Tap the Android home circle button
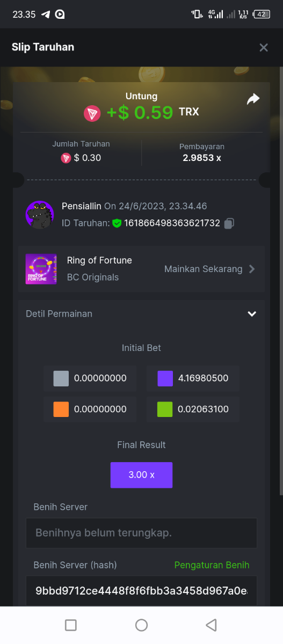The height and width of the screenshot is (644, 283). tap(141, 625)
